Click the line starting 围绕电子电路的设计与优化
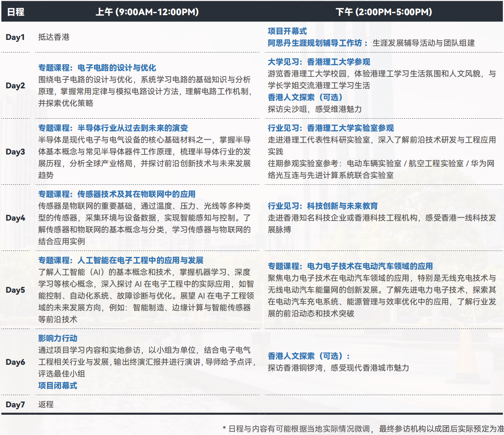The width and height of the screenshot is (504, 435). coord(145,80)
